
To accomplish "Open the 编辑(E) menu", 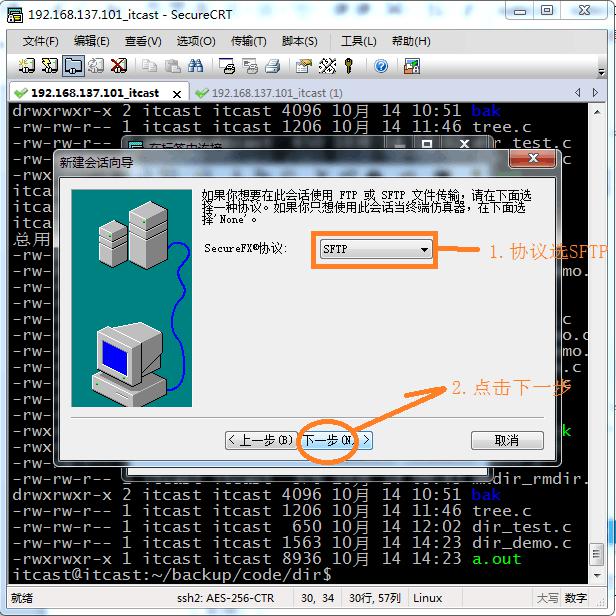I will (x=92, y=41).
